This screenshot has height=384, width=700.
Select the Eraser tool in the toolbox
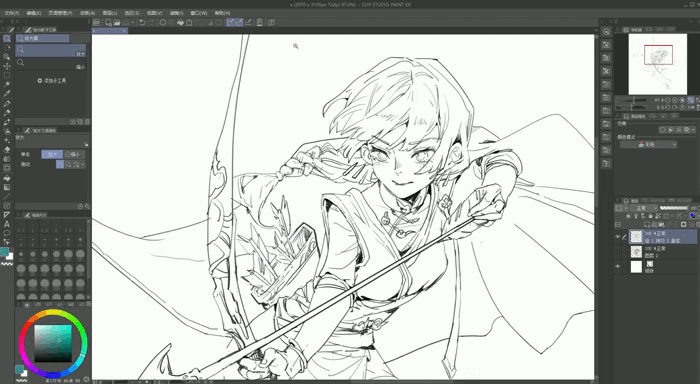7,150
